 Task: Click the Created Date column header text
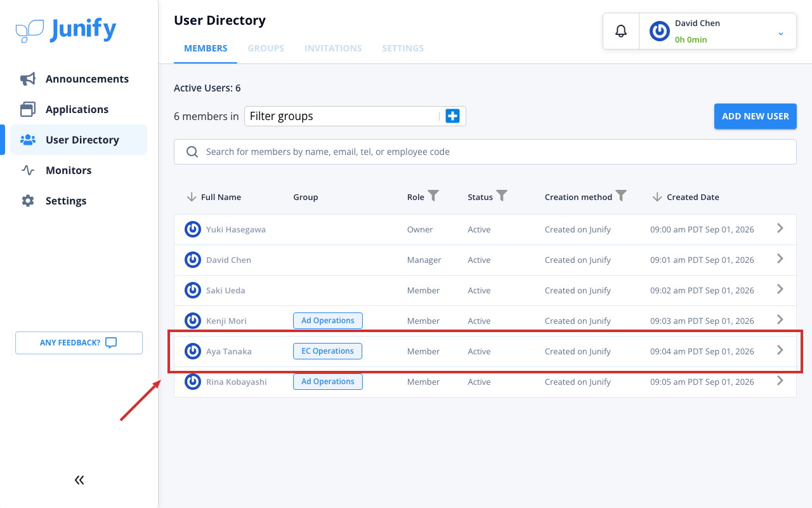click(x=693, y=197)
